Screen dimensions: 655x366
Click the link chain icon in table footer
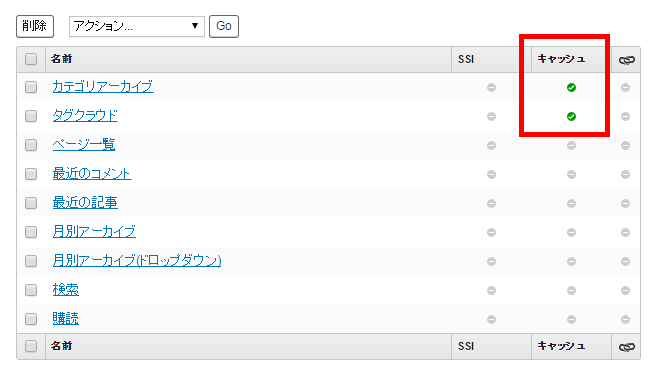pos(626,347)
